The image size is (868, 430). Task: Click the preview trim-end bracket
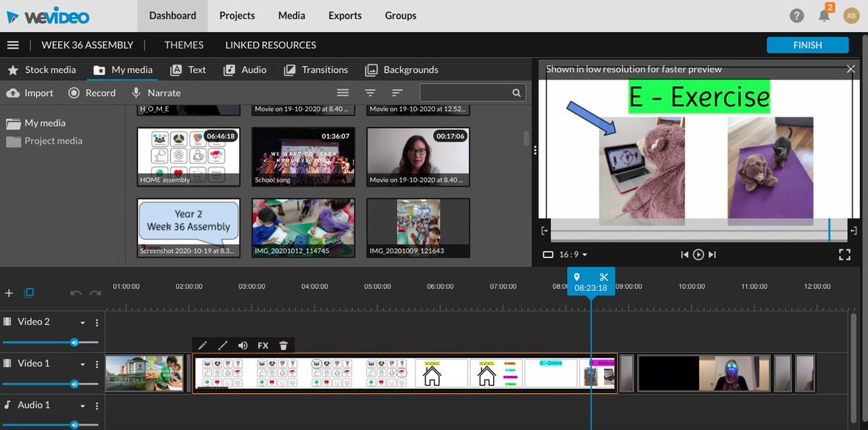[854, 231]
